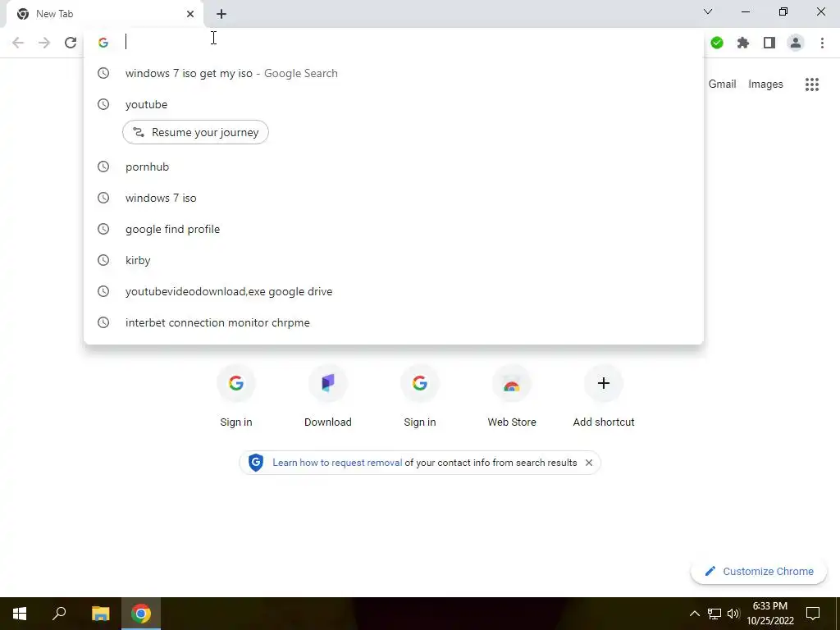This screenshot has width=840, height=630.
Task: Click the volume speaker tray icon
Action: point(733,614)
